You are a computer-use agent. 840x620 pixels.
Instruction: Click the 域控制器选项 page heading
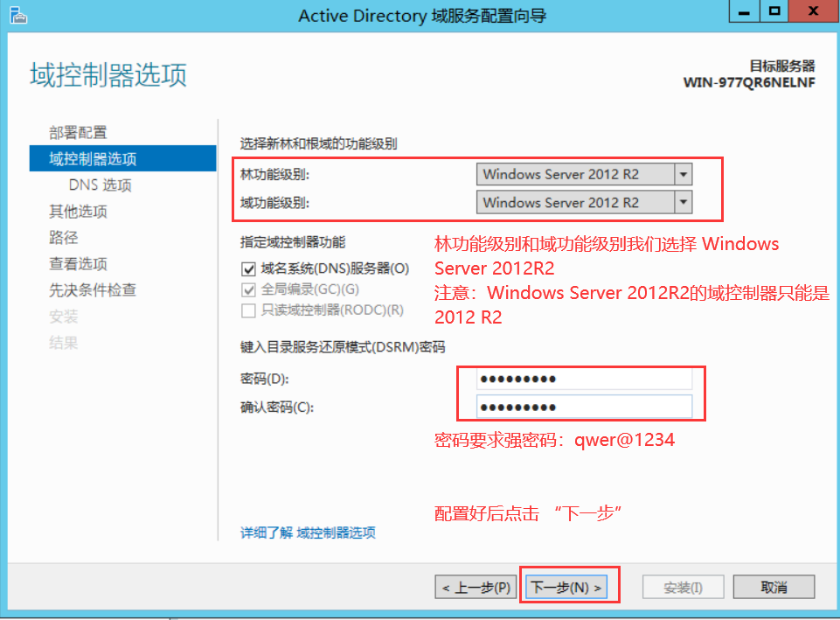[x=108, y=74]
